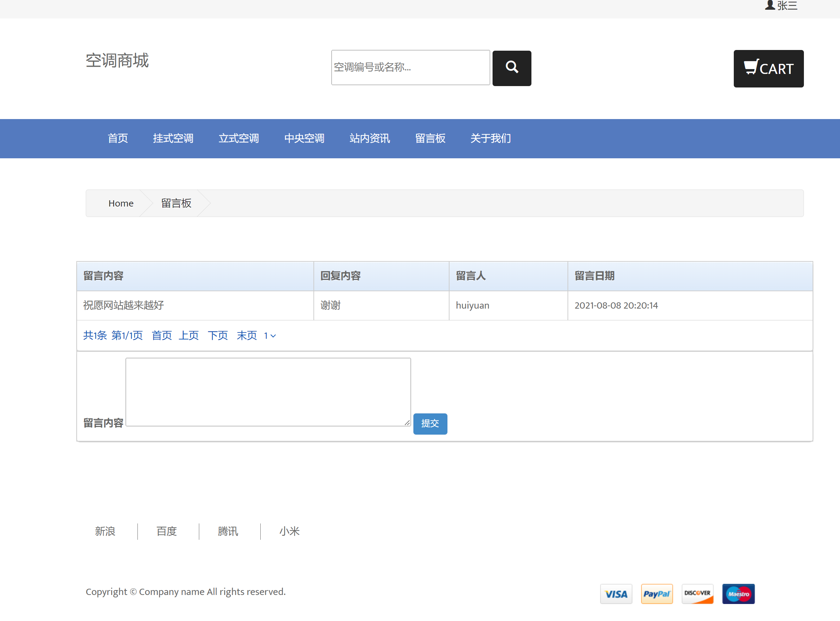Click the search magnifier icon

[x=512, y=68]
